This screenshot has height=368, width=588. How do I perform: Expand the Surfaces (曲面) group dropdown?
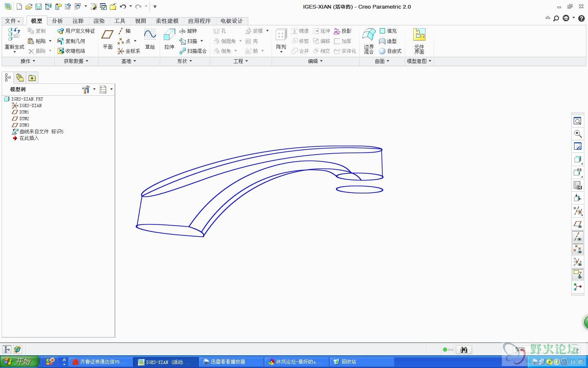pos(382,61)
